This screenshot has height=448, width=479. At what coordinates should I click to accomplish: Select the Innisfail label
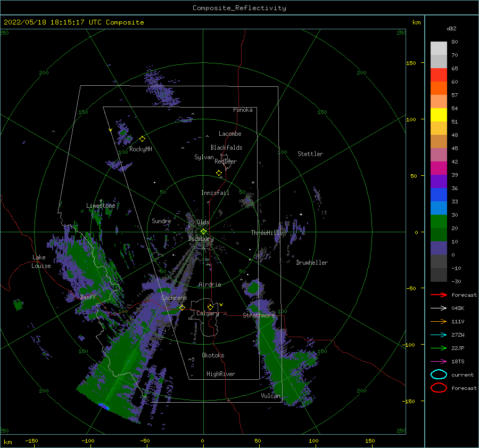(215, 193)
